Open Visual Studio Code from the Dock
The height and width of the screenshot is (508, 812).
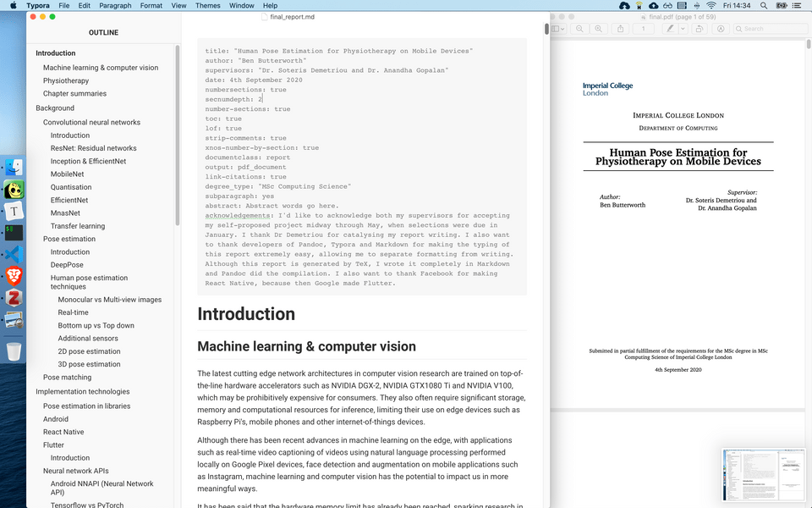14,253
